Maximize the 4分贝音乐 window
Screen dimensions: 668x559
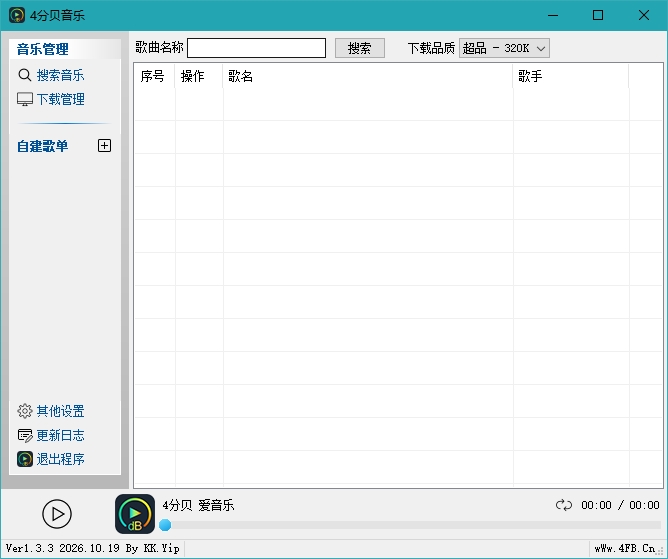tap(598, 15)
